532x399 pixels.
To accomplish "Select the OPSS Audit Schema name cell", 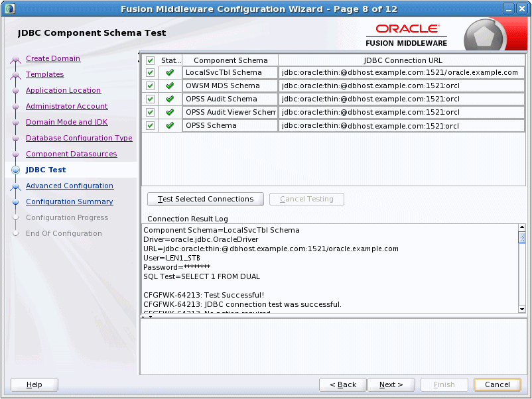I will pyautogui.click(x=230, y=99).
